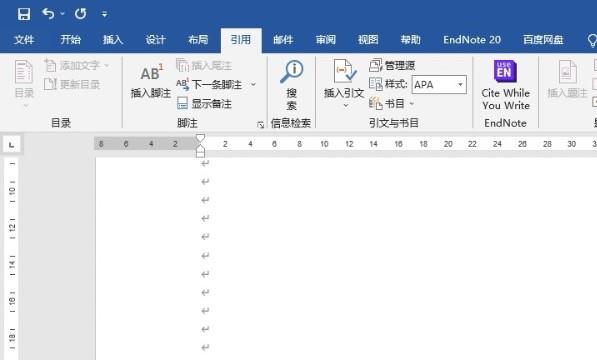Viewport: 597px width, 360px height.
Task: Click the first paragraph mark in document
Action: coord(205,164)
